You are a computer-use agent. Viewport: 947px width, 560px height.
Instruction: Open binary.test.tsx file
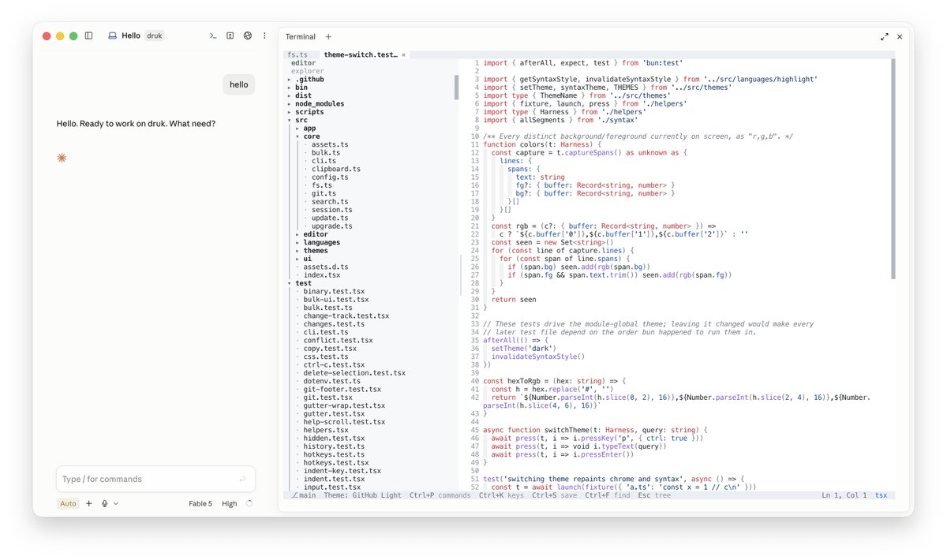pyautogui.click(x=334, y=292)
